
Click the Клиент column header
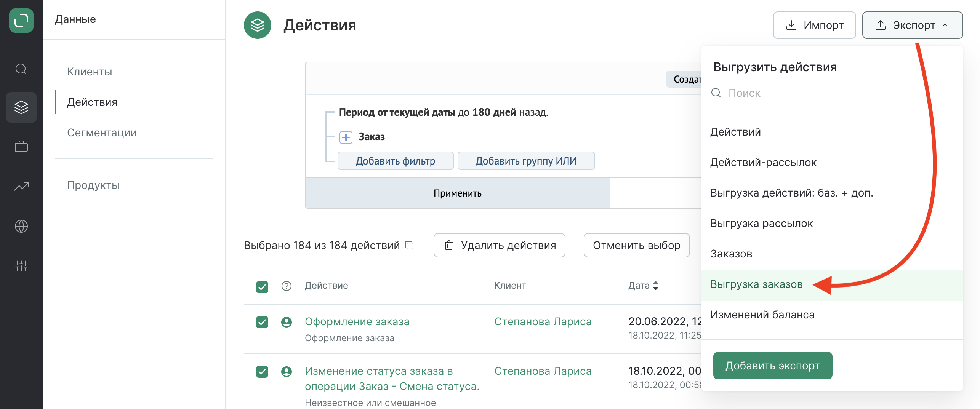click(510, 286)
